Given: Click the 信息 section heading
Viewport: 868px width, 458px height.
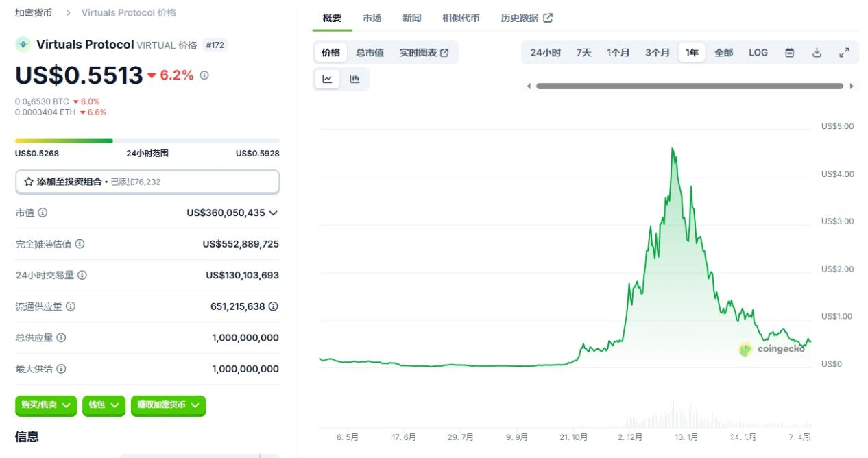Looking at the screenshot, I should (27, 437).
